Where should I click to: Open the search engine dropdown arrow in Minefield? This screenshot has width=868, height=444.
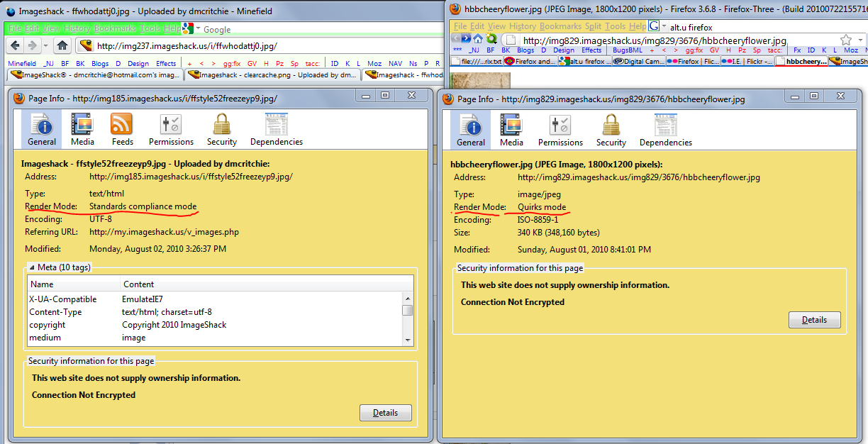coord(198,29)
